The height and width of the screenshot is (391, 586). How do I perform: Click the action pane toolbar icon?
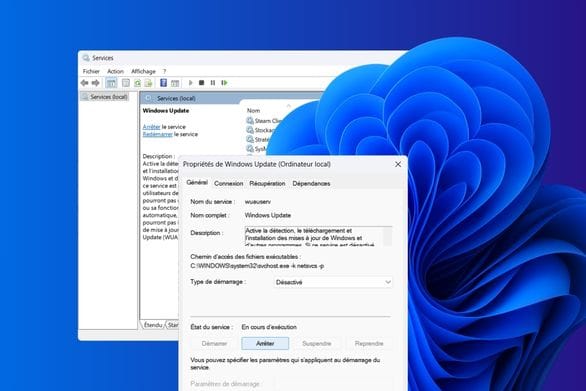click(x=175, y=83)
